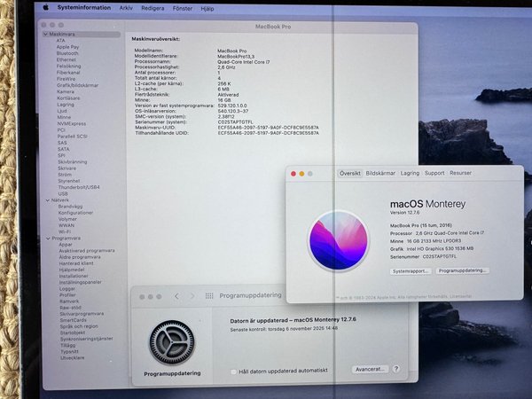
Task: Click the Programuppdatering gear icon
Action: coord(172,342)
